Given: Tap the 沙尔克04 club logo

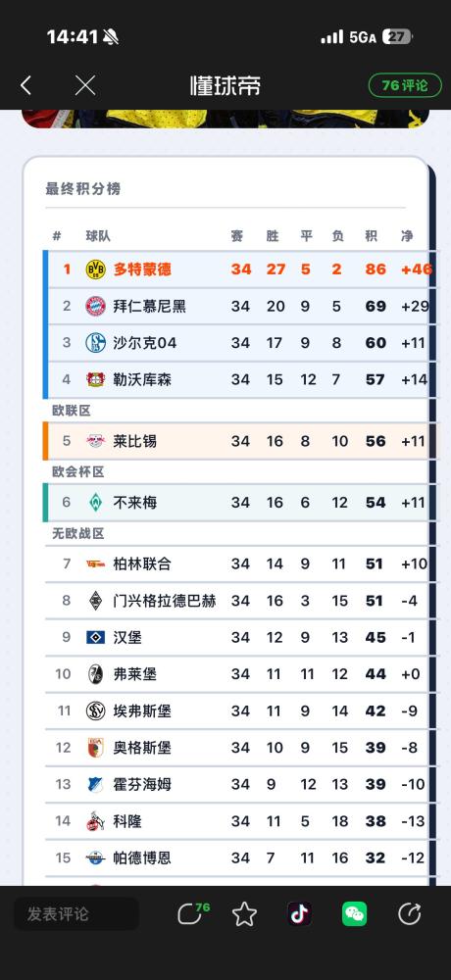Looking at the screenshot, I should coord(96,342).
